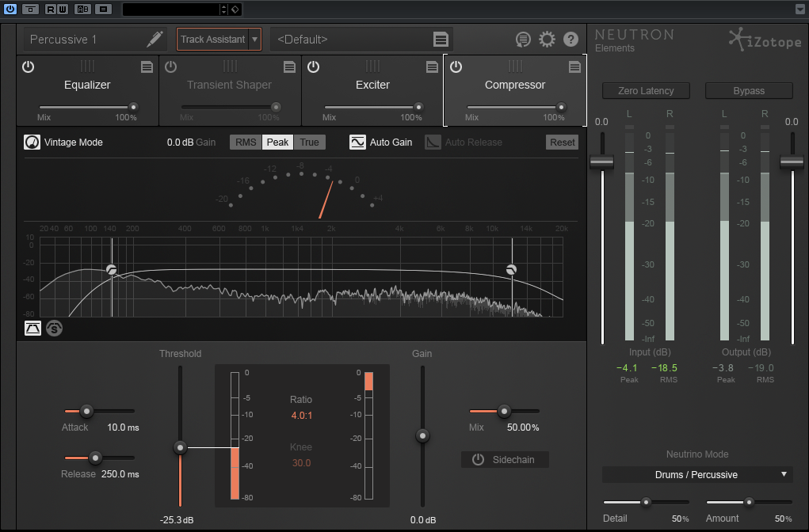The height and width of the screenshot is (532, 809).
Task: Open the help question mark icon
Action: 570,39
